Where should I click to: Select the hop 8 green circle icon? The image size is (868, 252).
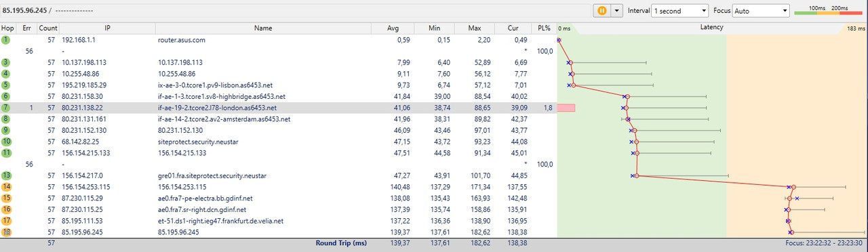(6, 119)
